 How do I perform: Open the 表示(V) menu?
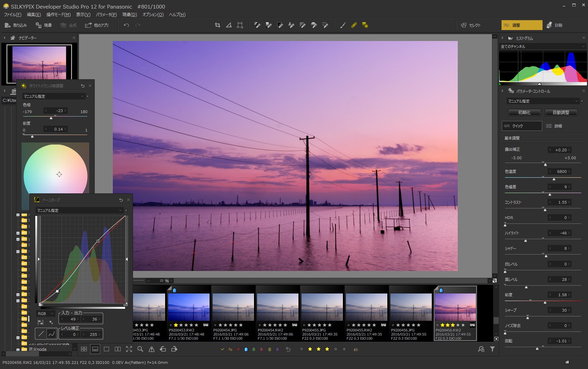click(x=83, y=15)
